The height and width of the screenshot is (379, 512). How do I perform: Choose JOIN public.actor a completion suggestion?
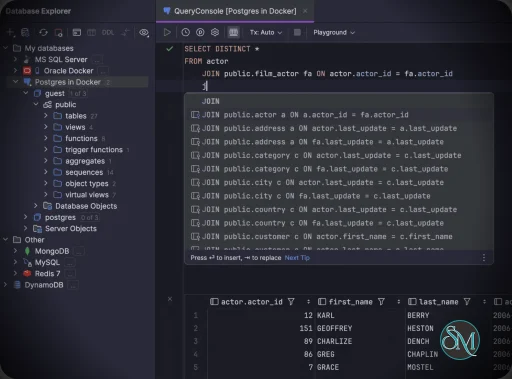point(339,115)
